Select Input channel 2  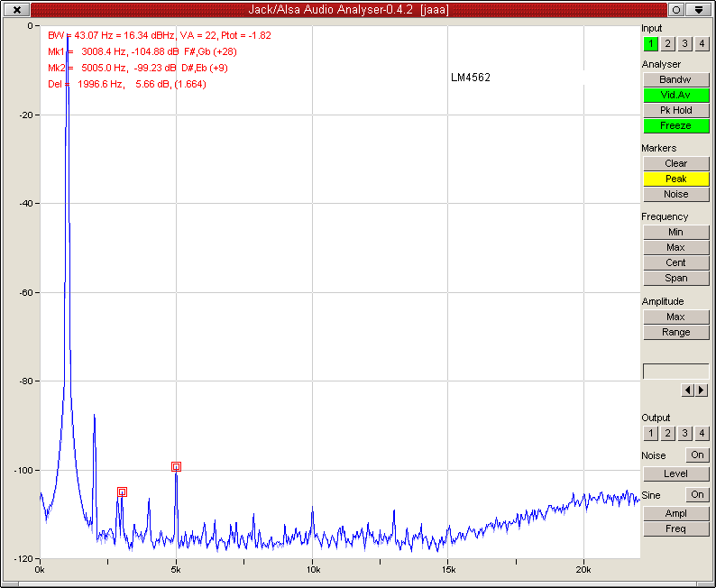click(667, 44)
